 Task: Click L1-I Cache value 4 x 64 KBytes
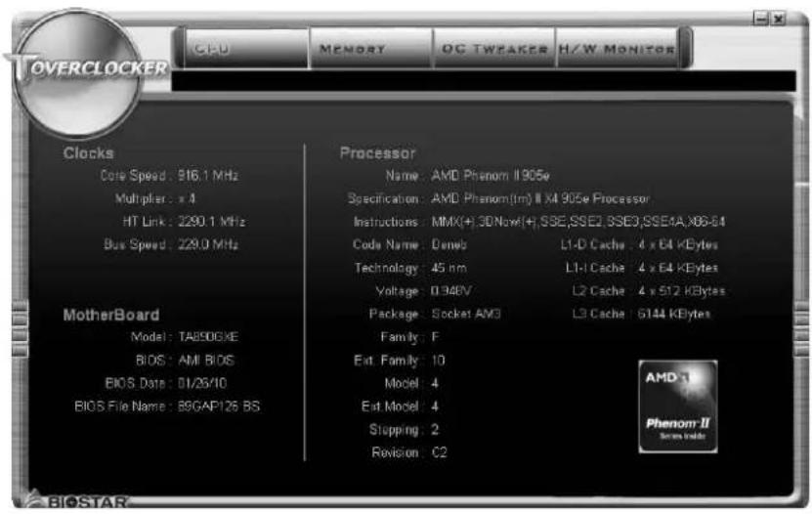(x=678, y=268)
